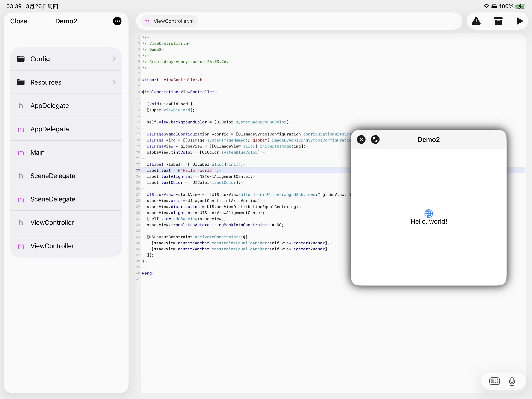Screen dimensions: 532x399
Task: Click the centerYAnchor constraint line
Action: click(x=239, y=249)
